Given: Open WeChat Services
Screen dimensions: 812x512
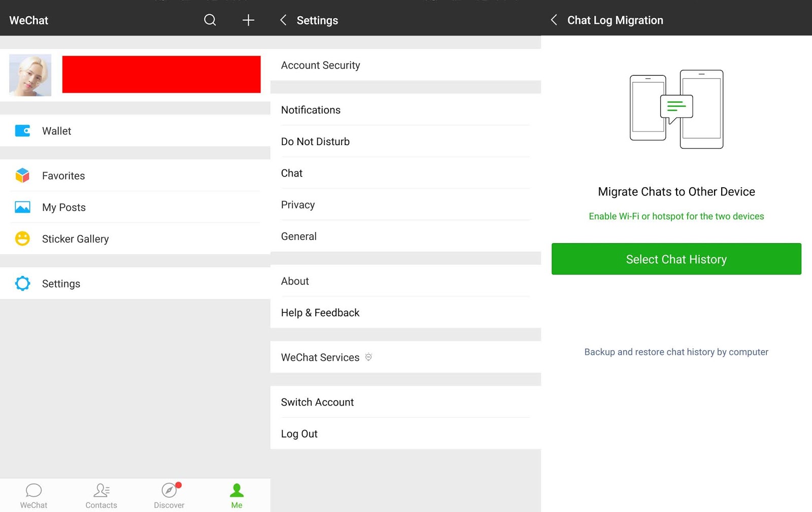Looking at the screenshot, I should [x=405, y=357].
